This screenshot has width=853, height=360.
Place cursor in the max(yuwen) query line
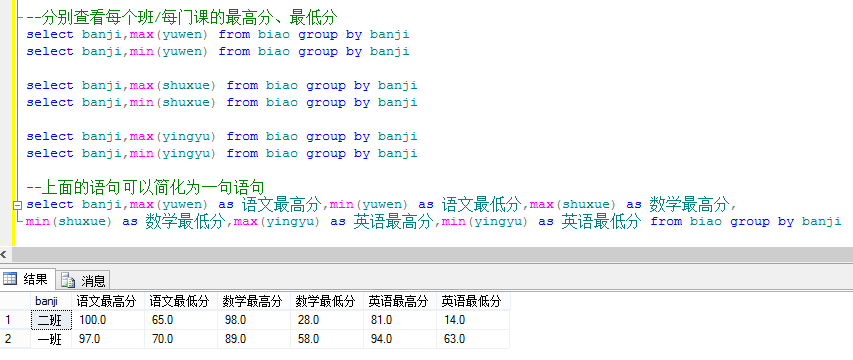click(x=218, y=34)
